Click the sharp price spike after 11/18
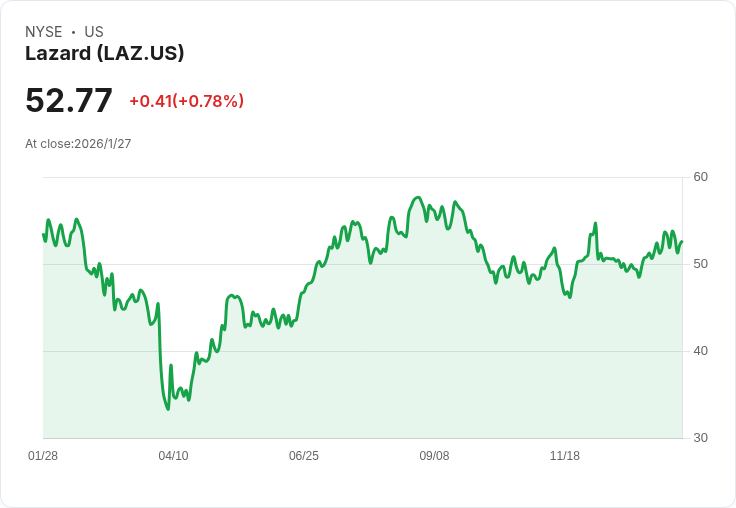 click(595, 223)
